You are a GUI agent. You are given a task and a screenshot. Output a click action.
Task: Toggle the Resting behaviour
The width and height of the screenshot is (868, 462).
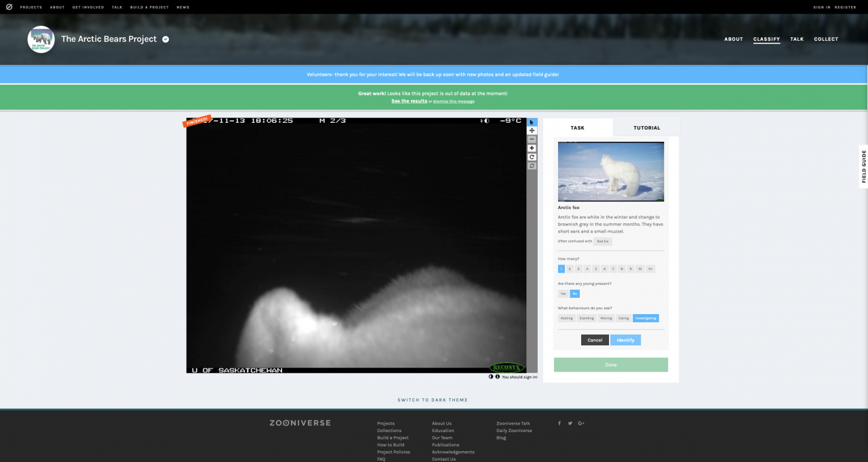tap(567, 318)
